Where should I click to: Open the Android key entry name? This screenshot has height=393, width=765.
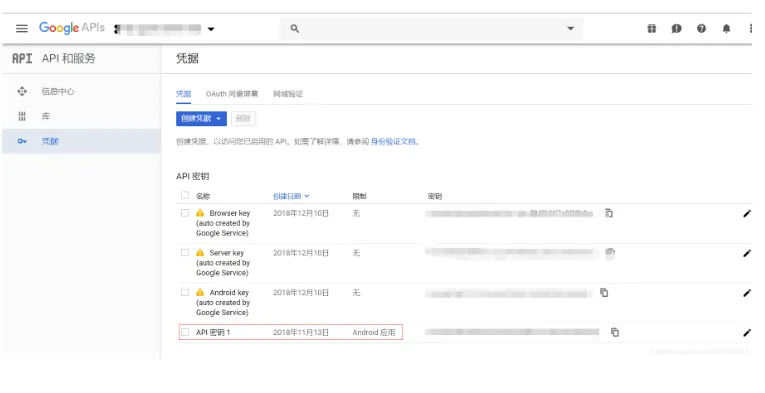coord(223,302)
